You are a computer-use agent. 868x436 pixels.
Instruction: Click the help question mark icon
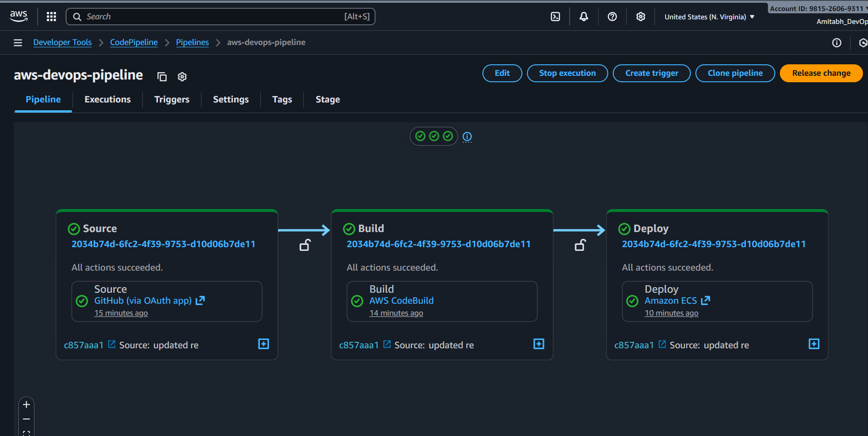click(x=612, y=17)
